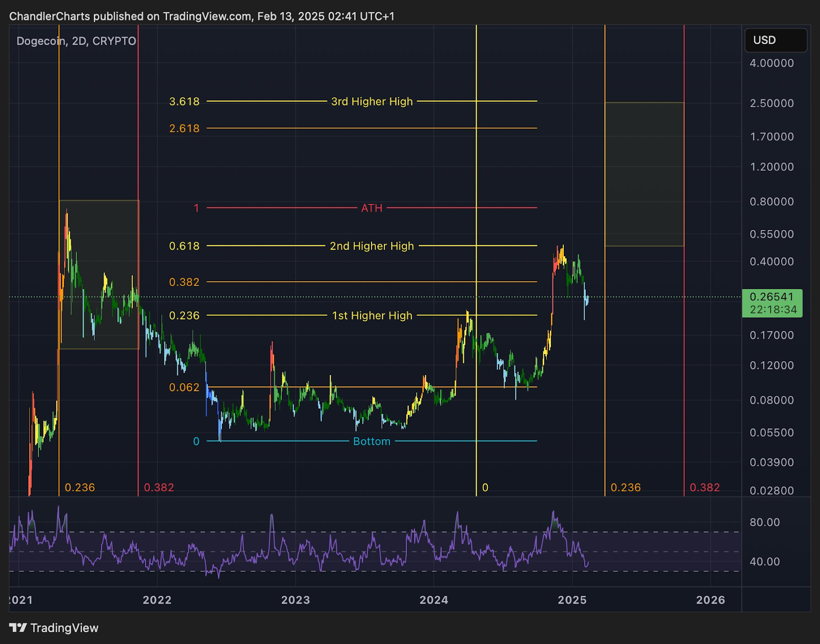This screenshot has width=820, height=644.
Task: Click the 0.382 Fibonacci level price label
Action: click(x=184, y=282)
